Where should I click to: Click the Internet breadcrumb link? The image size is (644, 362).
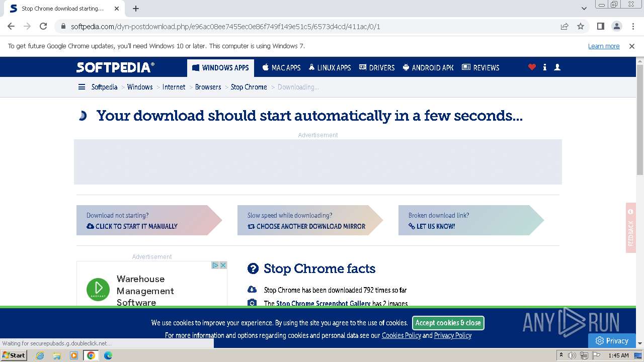coord(174,87)
